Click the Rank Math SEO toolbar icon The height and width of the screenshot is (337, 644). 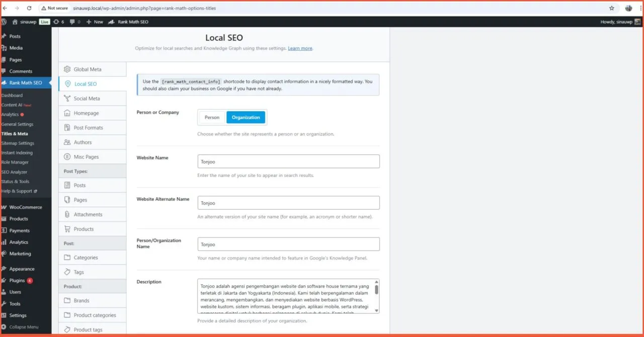(111, 22)
